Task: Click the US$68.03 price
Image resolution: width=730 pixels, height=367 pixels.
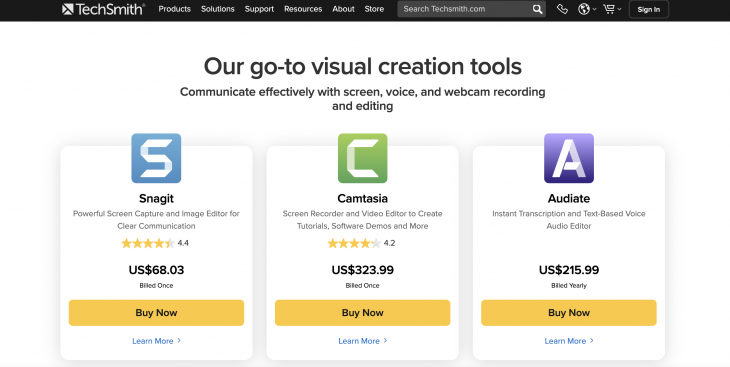Action: tap(156, 270)
